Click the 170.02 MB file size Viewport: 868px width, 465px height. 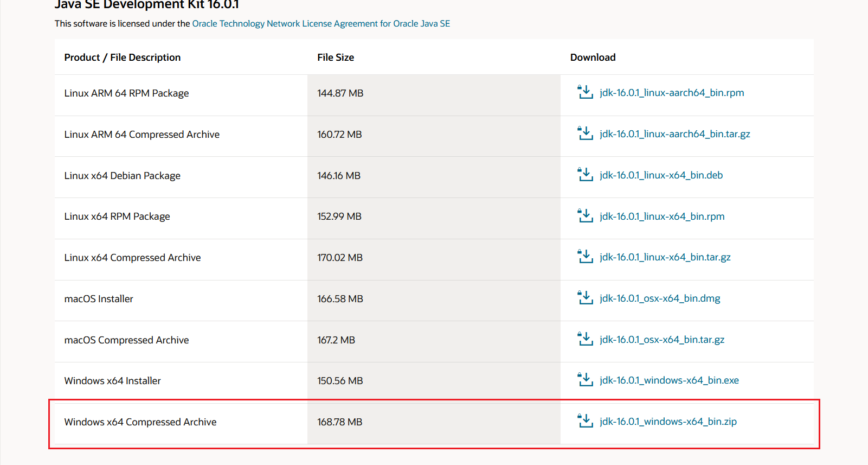(340, 258)
